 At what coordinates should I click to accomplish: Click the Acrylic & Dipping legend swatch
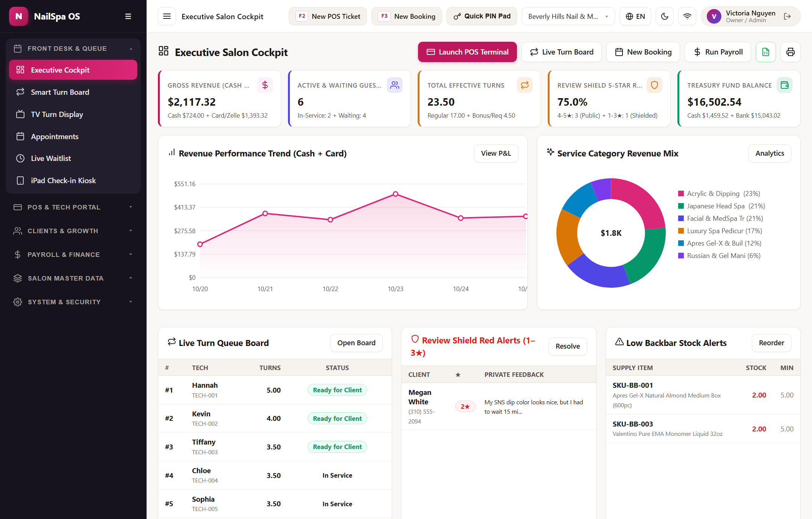coord(681,194)
